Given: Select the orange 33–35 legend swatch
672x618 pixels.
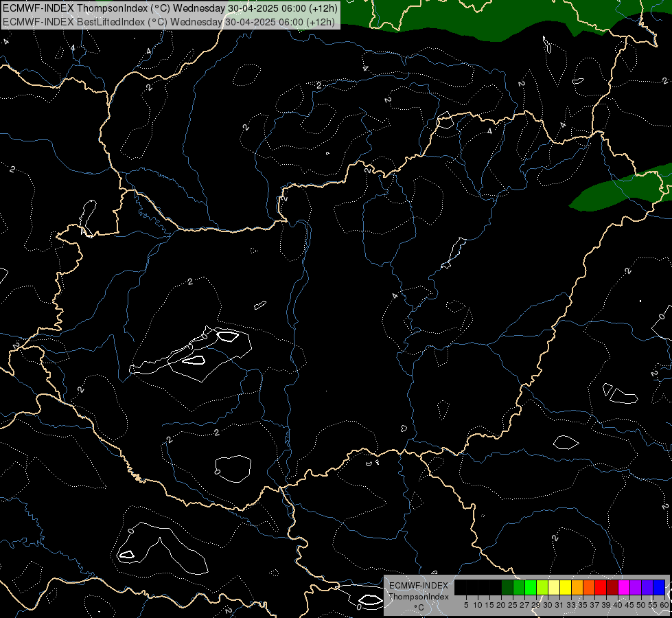Looking at the screenshot, I should (577, 587).
